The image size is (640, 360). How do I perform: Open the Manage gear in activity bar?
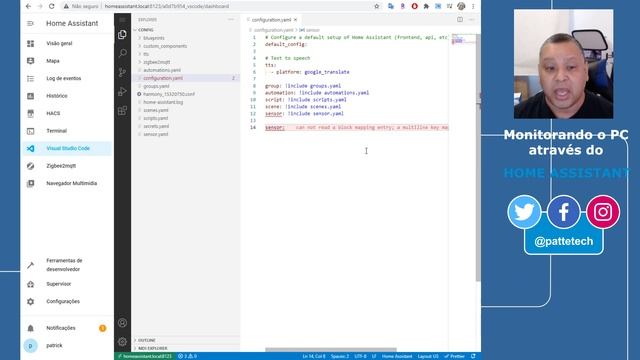(x=122, y=342)
